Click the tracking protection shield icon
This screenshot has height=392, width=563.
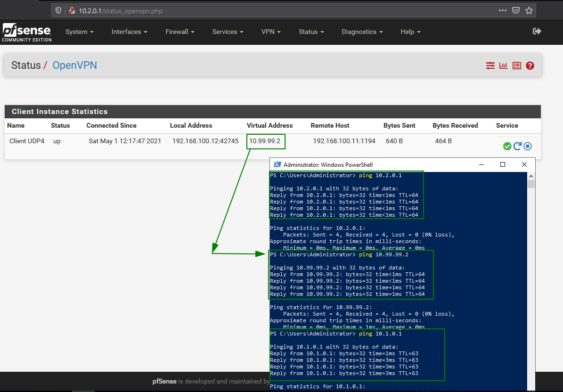[x=58, y=11]
